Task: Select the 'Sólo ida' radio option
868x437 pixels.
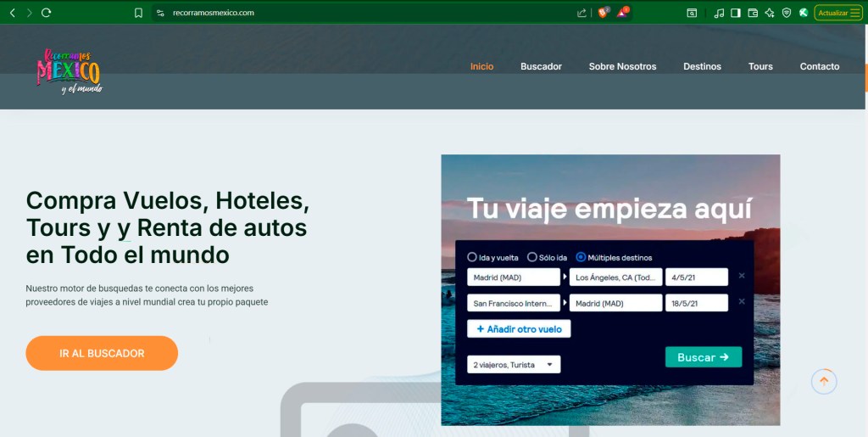Action: pyautogui.click(x=532, y=257)
